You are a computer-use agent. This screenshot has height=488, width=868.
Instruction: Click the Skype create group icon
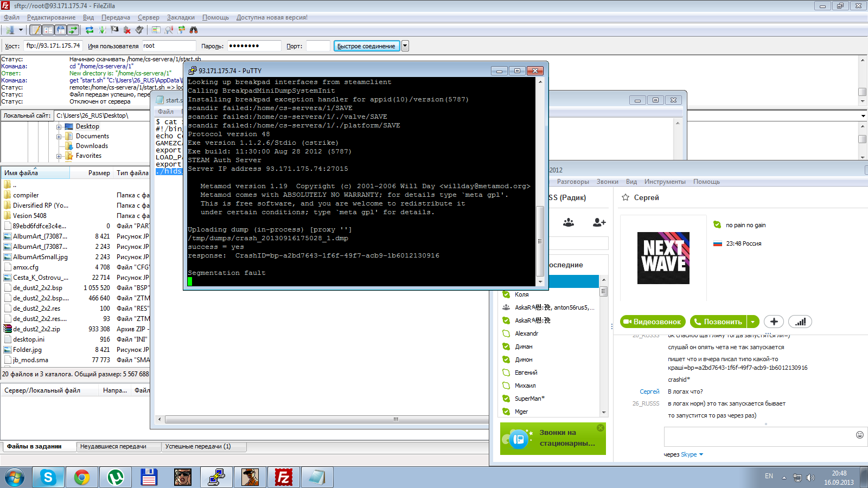point(569,222)
